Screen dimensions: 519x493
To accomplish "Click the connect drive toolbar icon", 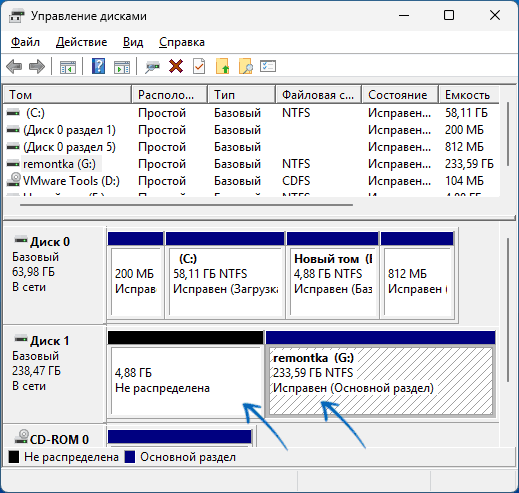I will tap(152, 66).
